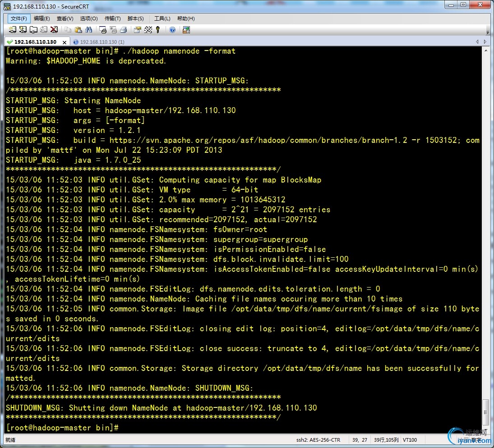Click the Paste clipboard icon
Screen dimensions: 494x448
(78, 30)
